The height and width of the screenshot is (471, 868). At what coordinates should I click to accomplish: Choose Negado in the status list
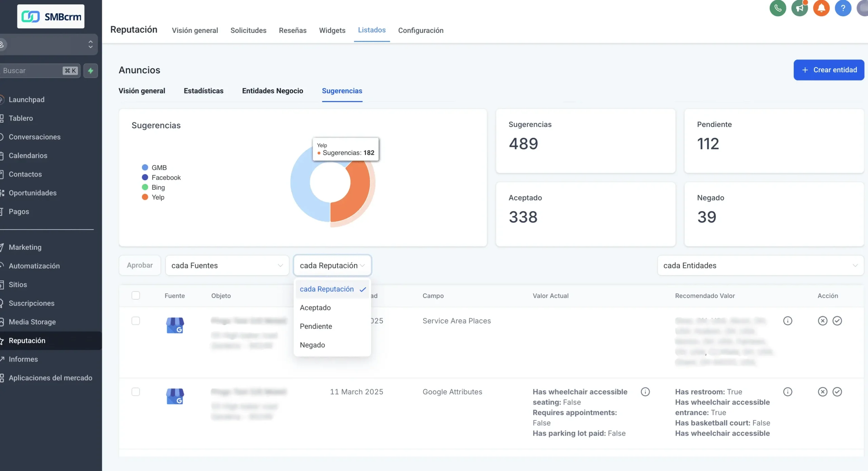[x=332, y=345]
